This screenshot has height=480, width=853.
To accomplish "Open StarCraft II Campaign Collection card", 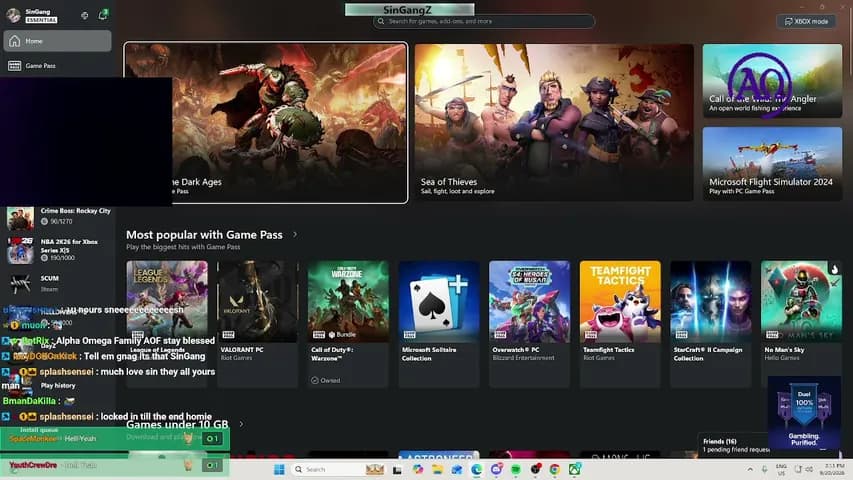I will 710,323.
